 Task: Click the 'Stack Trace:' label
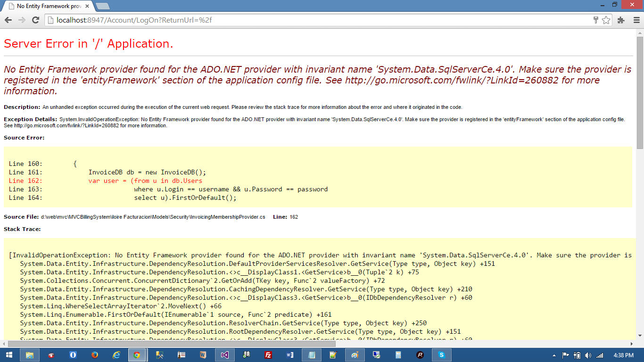(22, 229)
